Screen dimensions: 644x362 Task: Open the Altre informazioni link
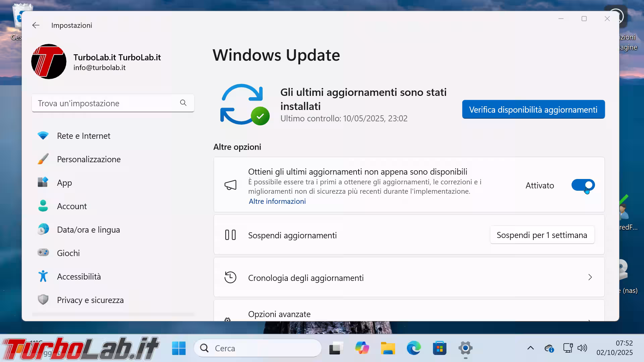click(277, 201)
